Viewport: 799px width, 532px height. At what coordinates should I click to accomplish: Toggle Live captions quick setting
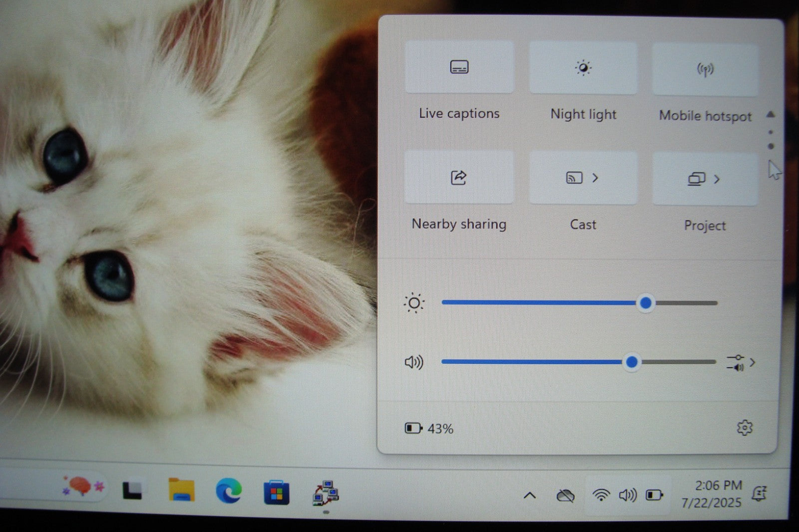tap(459, 67)
